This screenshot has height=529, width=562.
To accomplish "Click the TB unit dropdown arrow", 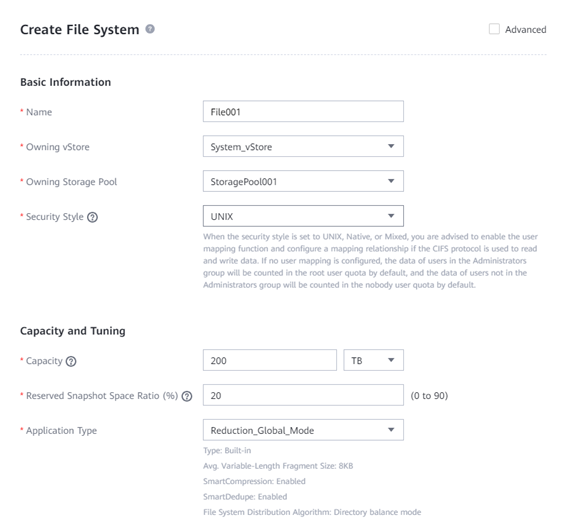I will [x=391, y=360].
